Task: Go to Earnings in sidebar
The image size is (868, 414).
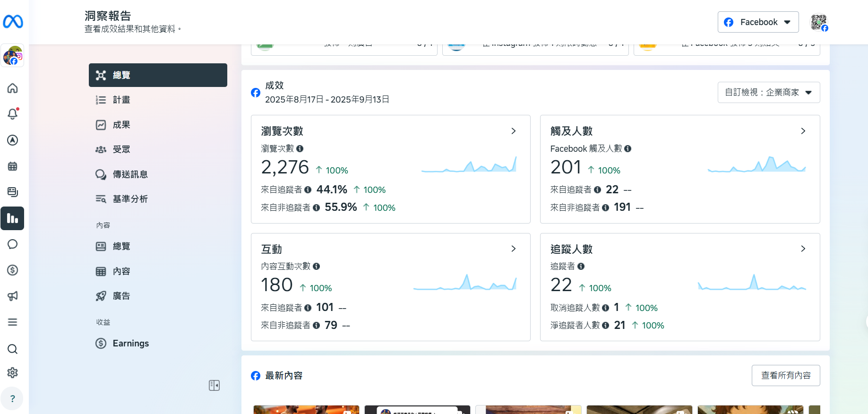Action: (130, 343)
